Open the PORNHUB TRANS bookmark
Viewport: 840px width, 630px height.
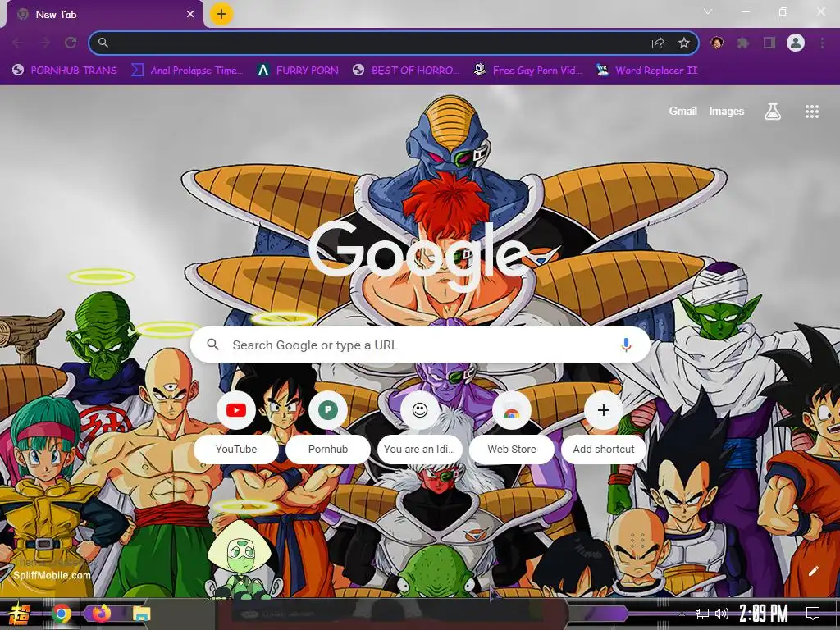(x=65, y=71)
